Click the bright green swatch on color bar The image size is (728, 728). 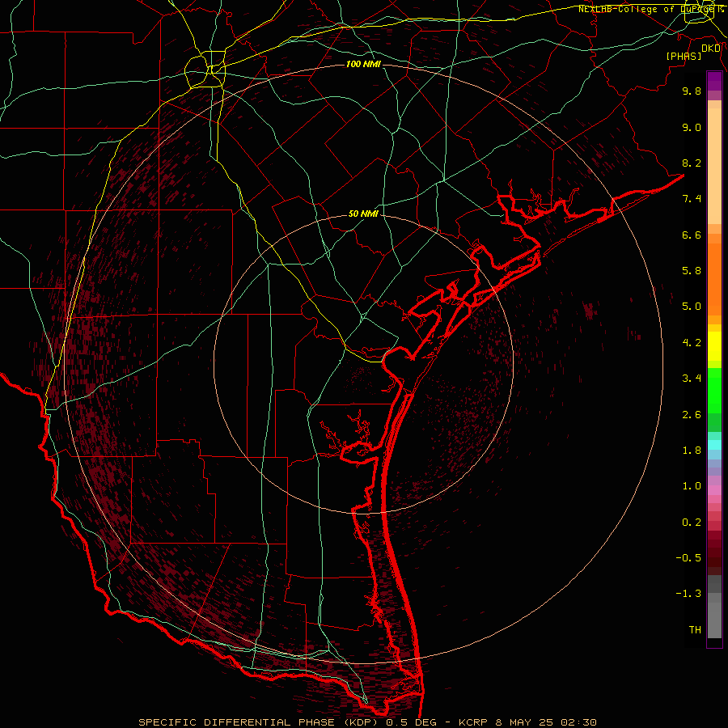pyautogui.click(x=714, y=392)
